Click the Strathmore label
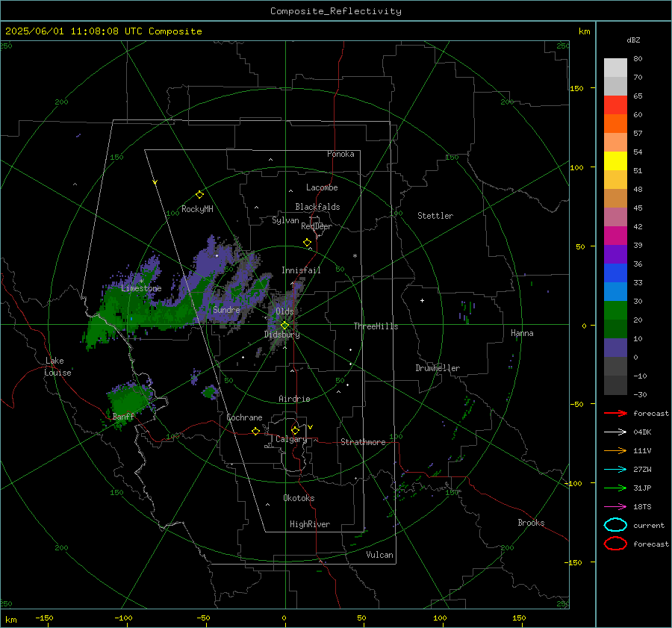 pyautogui.click(x=363, y=442)
